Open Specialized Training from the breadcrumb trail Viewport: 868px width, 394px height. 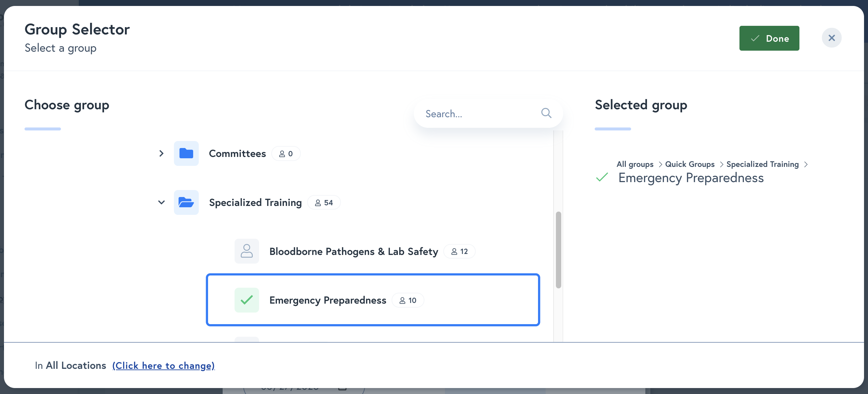pyautogui.click(x=762, y=164)
